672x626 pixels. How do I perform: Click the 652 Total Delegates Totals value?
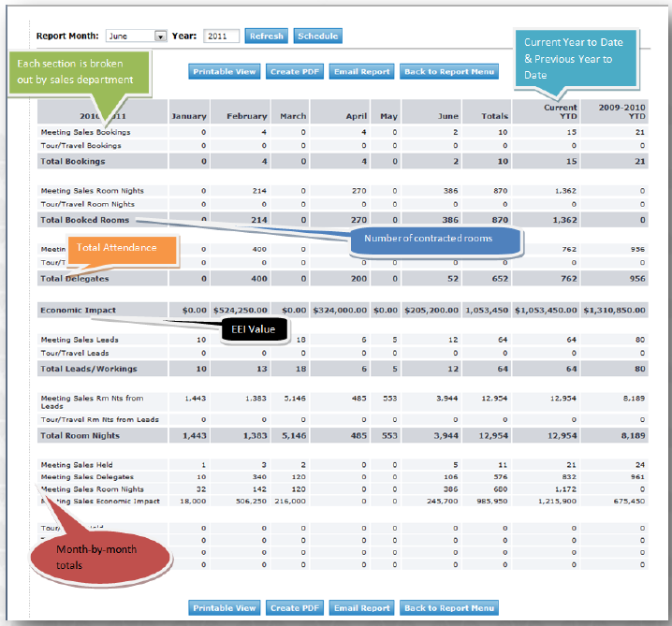pyautogui.click(x=500, y=279)
